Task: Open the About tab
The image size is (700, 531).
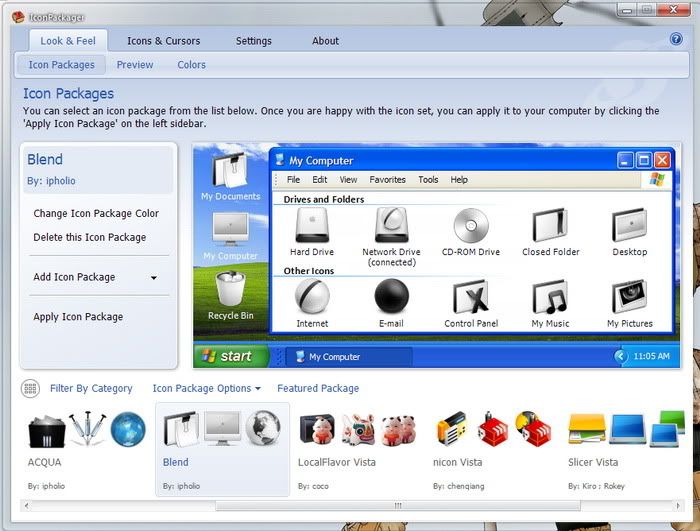Action: pos(325,41)
